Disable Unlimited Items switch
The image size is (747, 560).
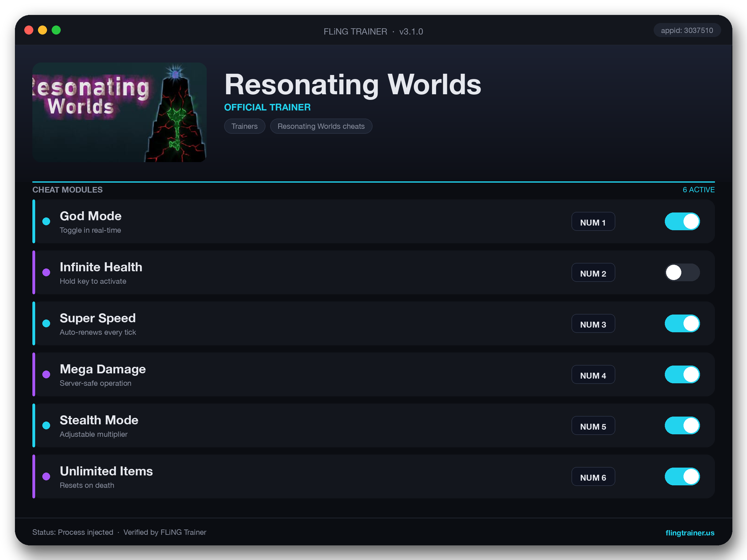tap(682, 476)
